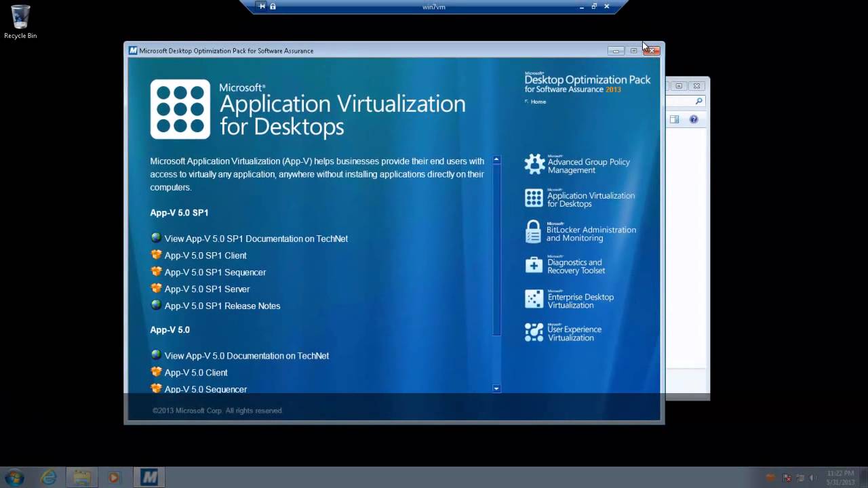This screenshot has width=868, height=488.
Task: Open Diagnostics and Recovery Toolset medkit icon
Action: (534, 265)
